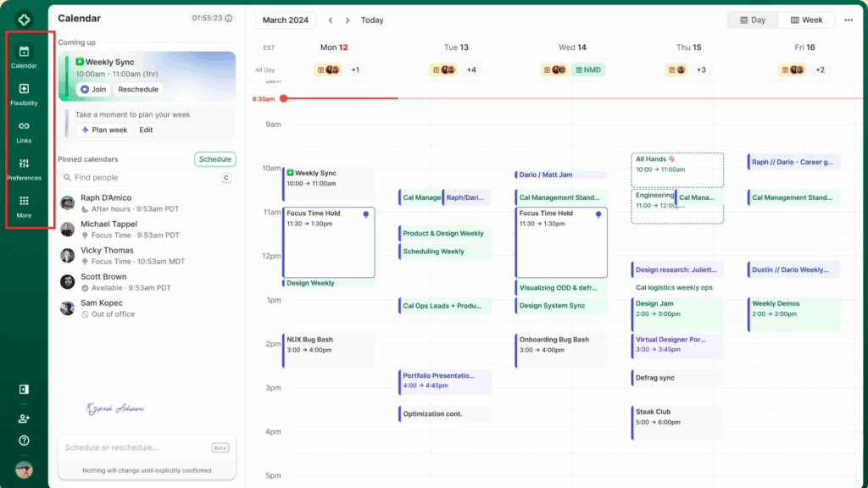Click the red 8:30am current time marker
The image size is (868, 488).
283,98
